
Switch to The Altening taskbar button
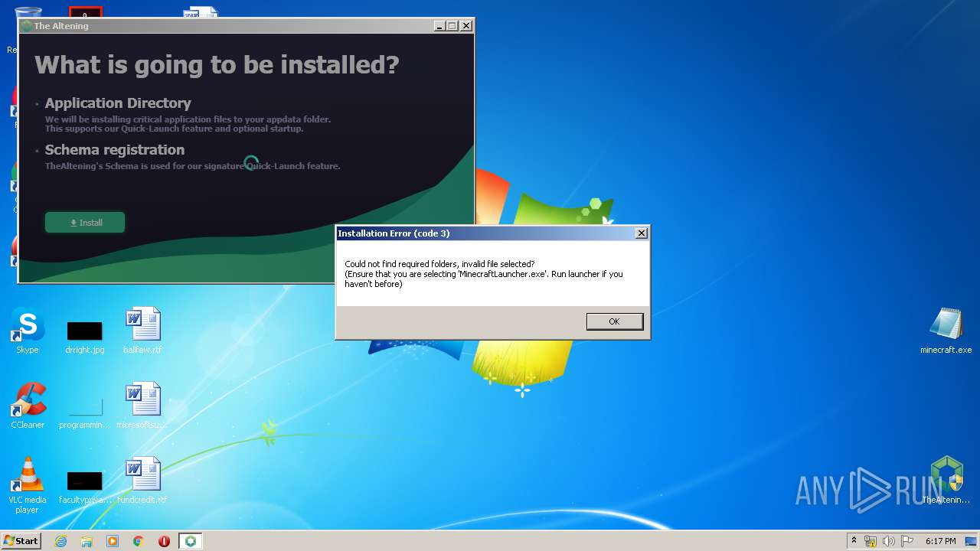point(191,541)
